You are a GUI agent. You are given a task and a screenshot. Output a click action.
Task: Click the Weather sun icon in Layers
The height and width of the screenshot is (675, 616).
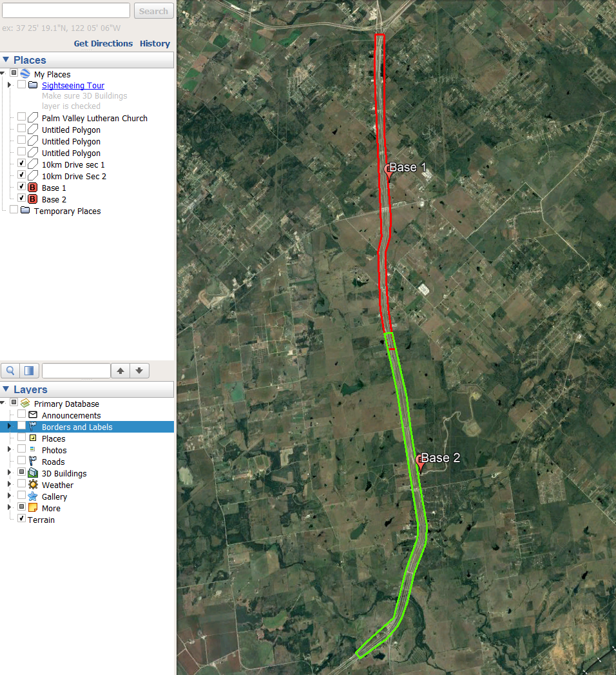point(32,485)
